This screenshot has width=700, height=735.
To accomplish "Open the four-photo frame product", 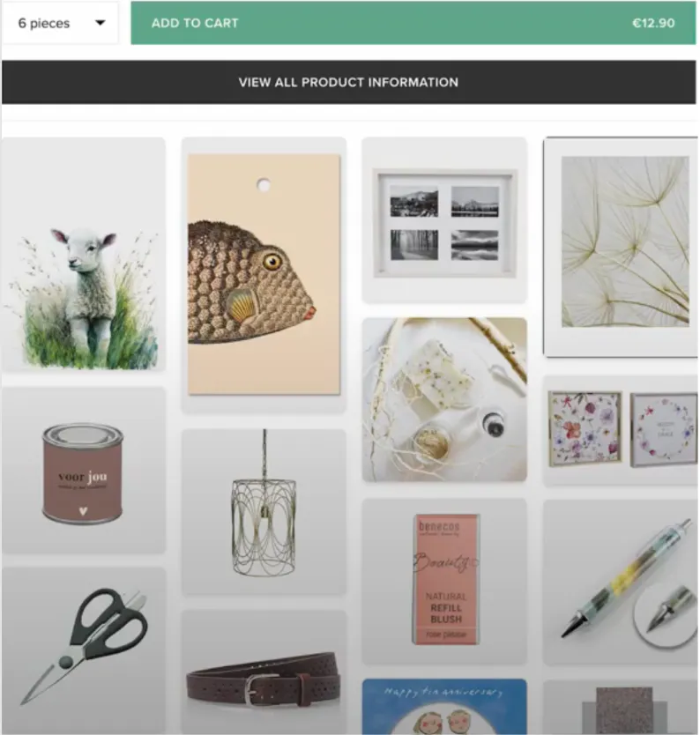I will [x=444, y=219].
